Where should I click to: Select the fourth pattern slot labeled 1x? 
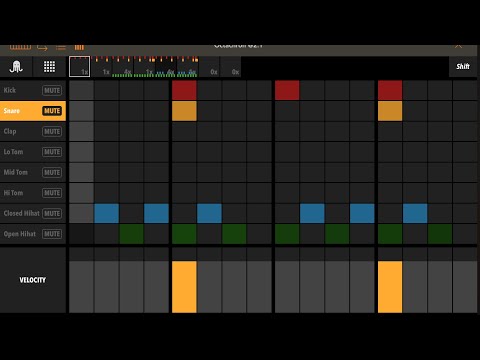144,67
